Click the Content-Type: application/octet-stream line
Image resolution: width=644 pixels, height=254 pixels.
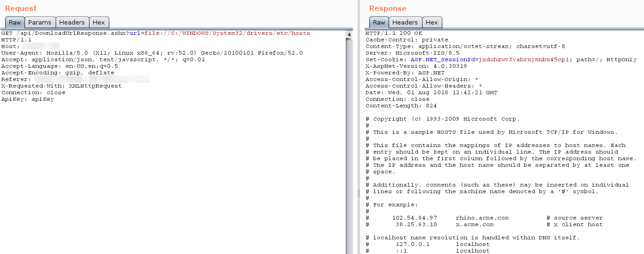465,47
